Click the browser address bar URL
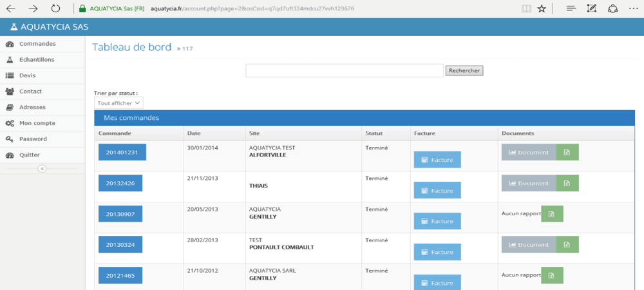644x290 pixels. [252, 8]
